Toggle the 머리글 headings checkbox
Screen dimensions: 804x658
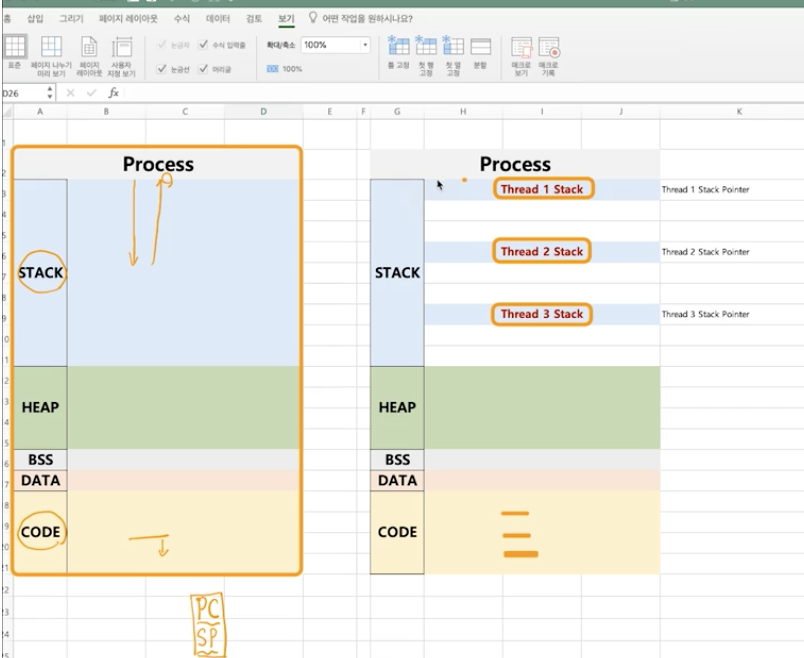pyautogui.click(x=204, y=69)
